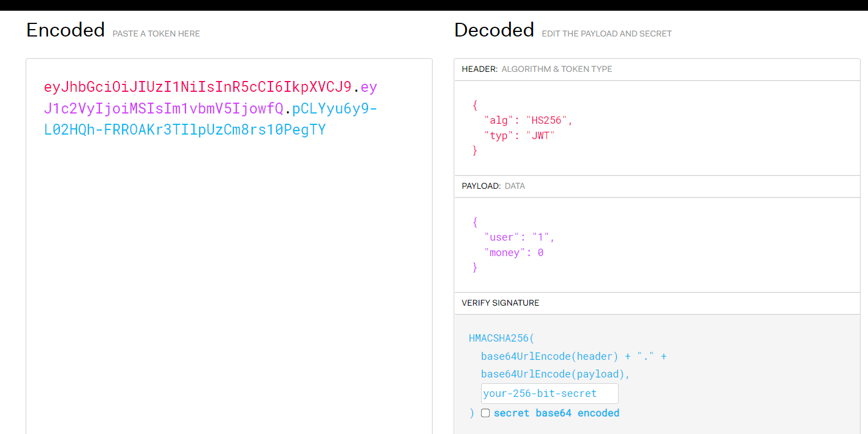Screen dimensions: 868x434
Task: Click the "money": 0 payload line
Action: click(513, 252)
